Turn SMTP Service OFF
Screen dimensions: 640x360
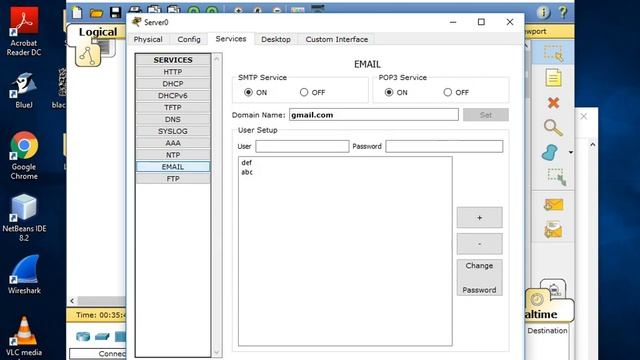point(304,92)
